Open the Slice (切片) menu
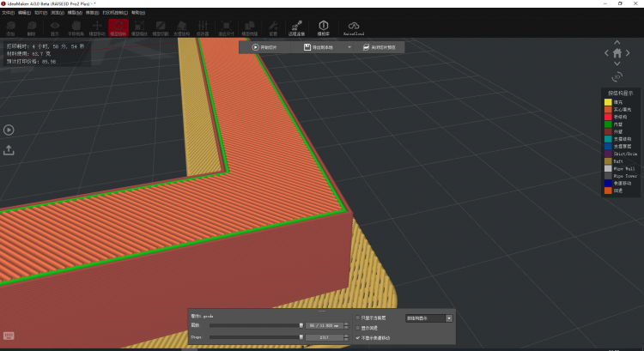The image size is (644, 351). pos(40,13)
